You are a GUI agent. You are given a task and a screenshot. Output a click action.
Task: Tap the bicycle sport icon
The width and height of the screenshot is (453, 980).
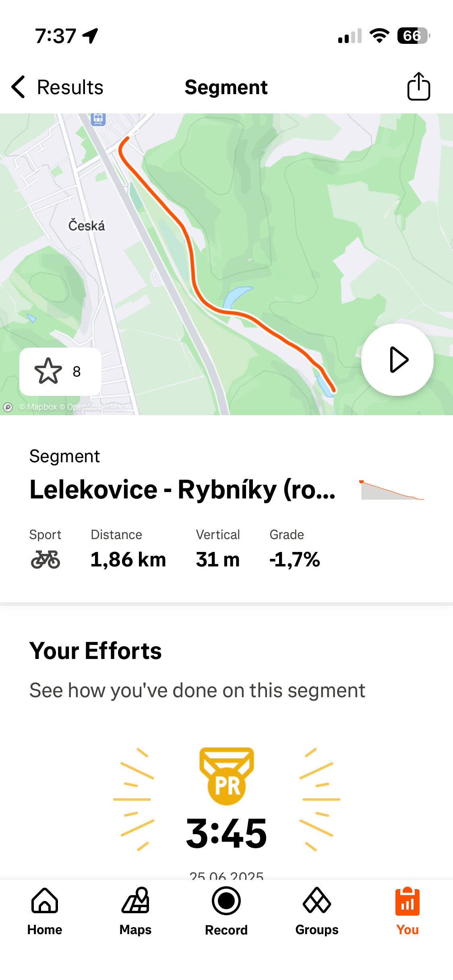point(46,560)
